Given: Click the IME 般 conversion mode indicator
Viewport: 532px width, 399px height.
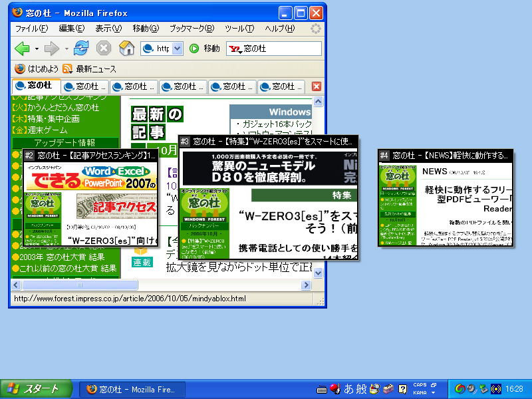Looking at the screenshot, I should (x=361, y=389).
